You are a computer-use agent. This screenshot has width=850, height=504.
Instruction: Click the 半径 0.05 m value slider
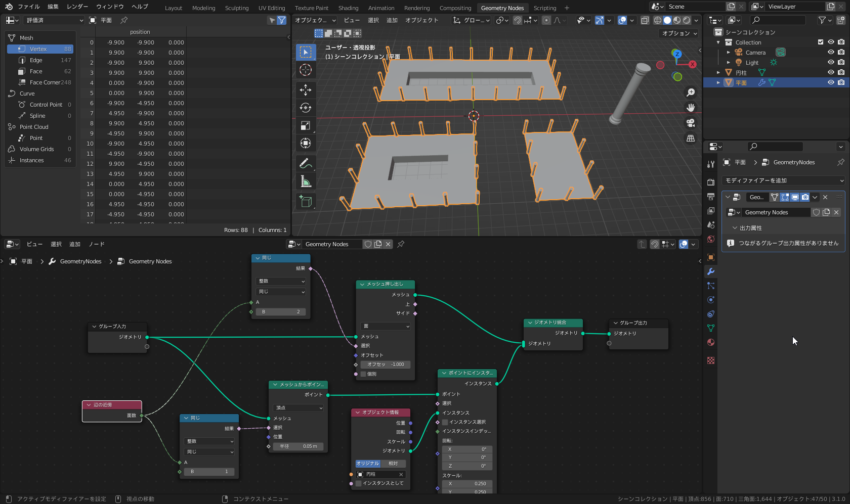coord(299,446)
